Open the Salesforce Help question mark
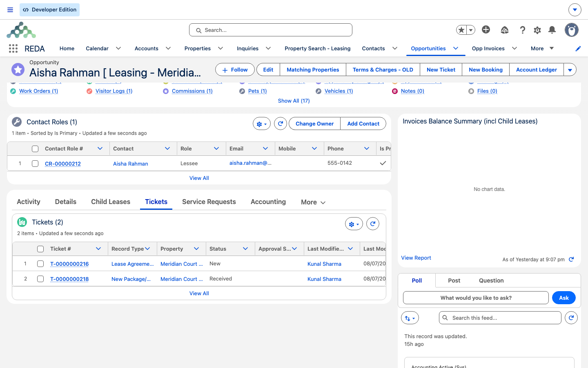Screen dimensions: 588x368 click(522, 30)
